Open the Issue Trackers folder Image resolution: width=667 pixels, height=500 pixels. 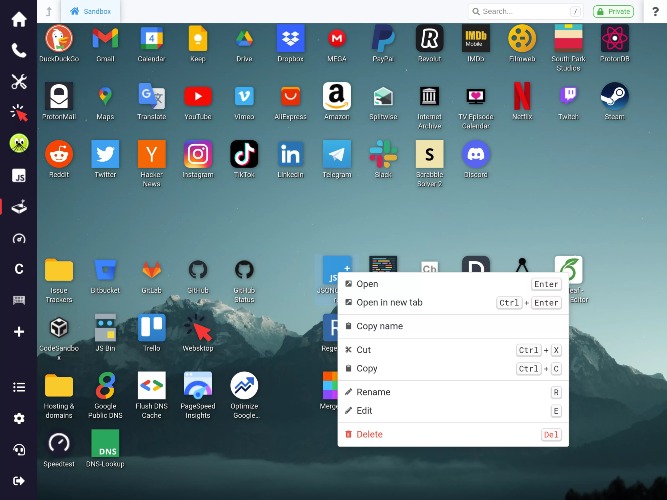tap(59, 270)
